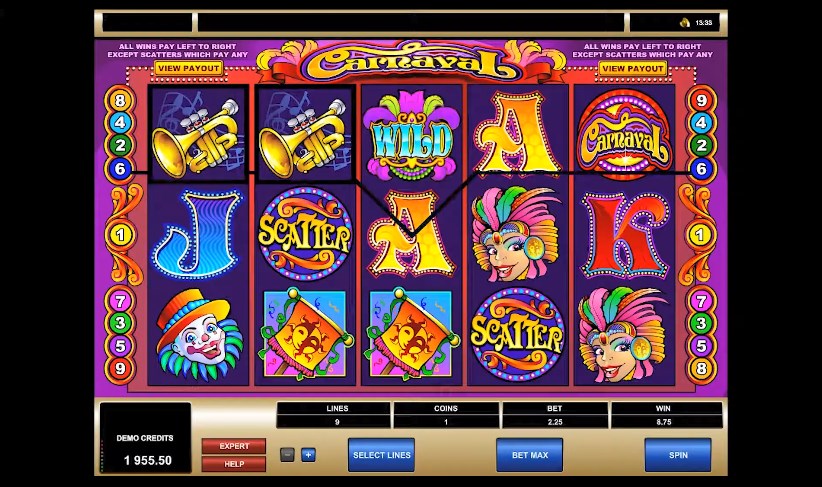Viewport: 822px width, 487px height.
Task: Click the clown symbol on the first reel
Action: pyautogui.click(x=199, y=335)
